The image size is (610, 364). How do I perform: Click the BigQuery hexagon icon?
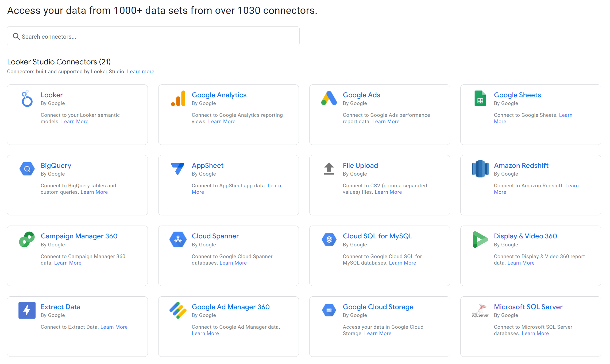pos(27,169)
